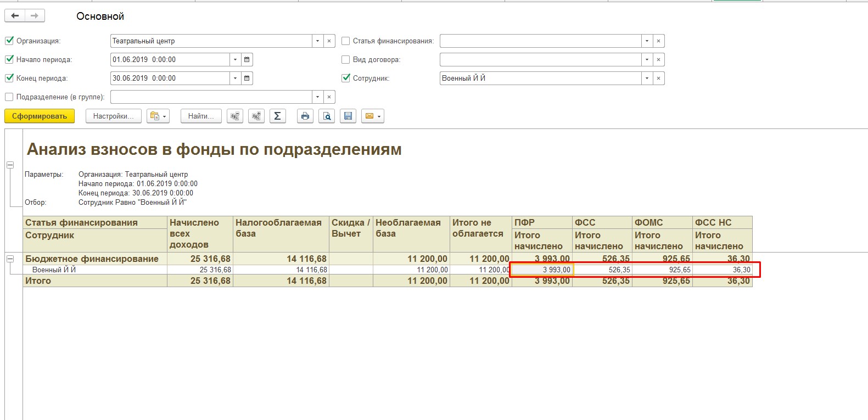Click the Организация input field
The height and width of the screenshot is (420, 868).
coord(211,41)
